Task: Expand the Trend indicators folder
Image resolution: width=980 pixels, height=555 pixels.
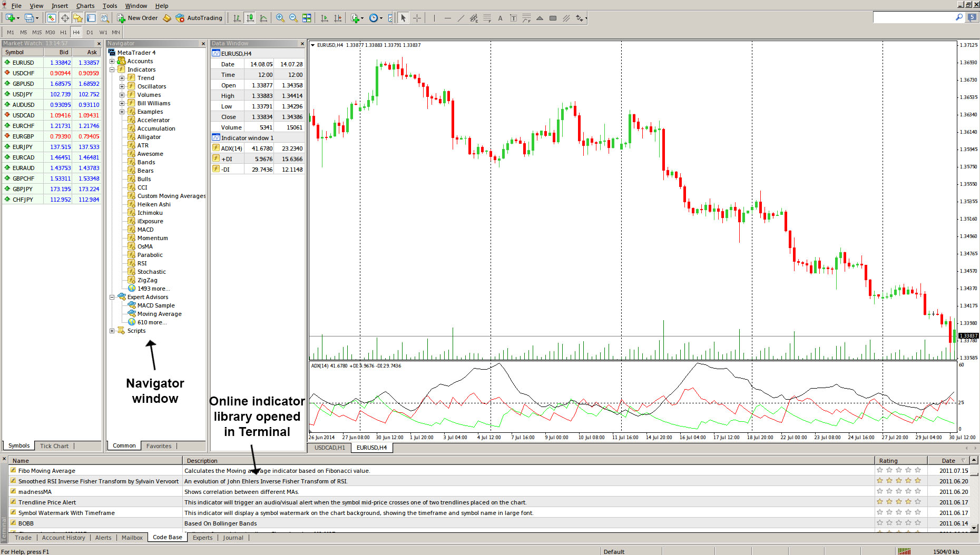Action: pyautogui.click(x=122, y=78)
